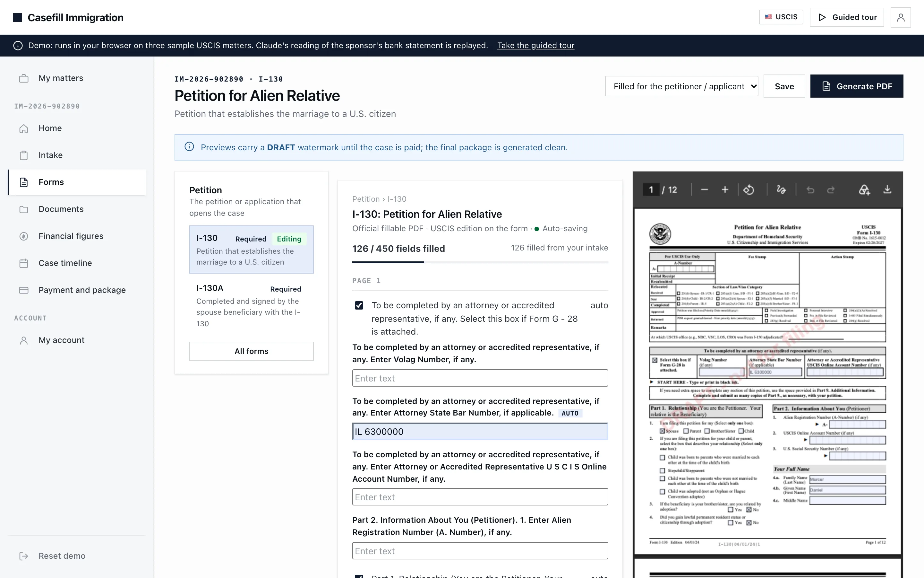The image size is (924, 578).
Task: Click the add-to-drive icon in PDF toolbar
Action: [864, 189]
